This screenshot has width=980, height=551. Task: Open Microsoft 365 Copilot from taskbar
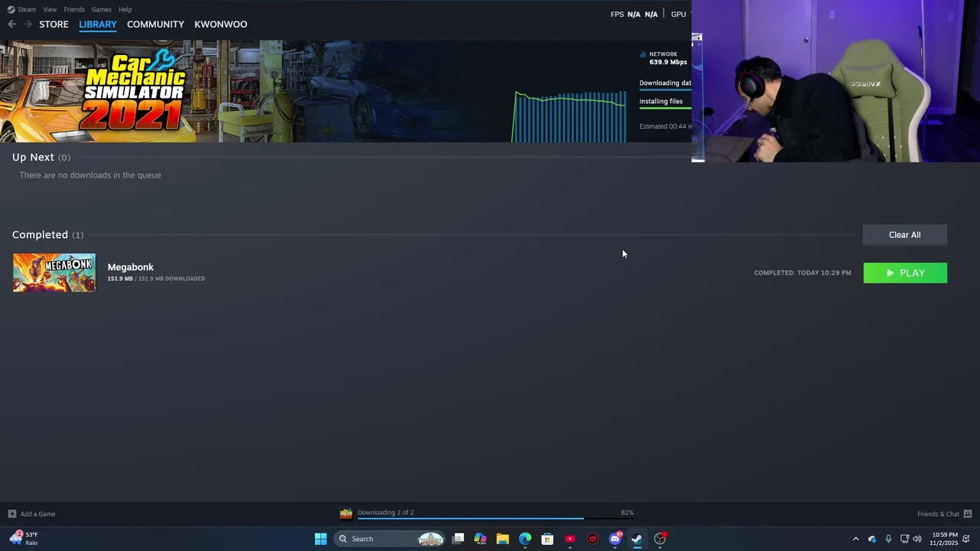[x=480, y=539]
